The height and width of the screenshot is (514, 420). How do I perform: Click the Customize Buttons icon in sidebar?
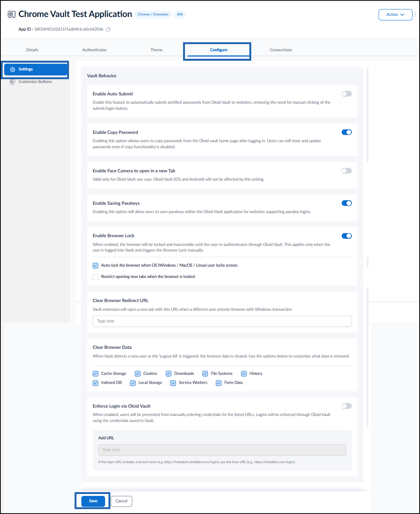point(12,82)
